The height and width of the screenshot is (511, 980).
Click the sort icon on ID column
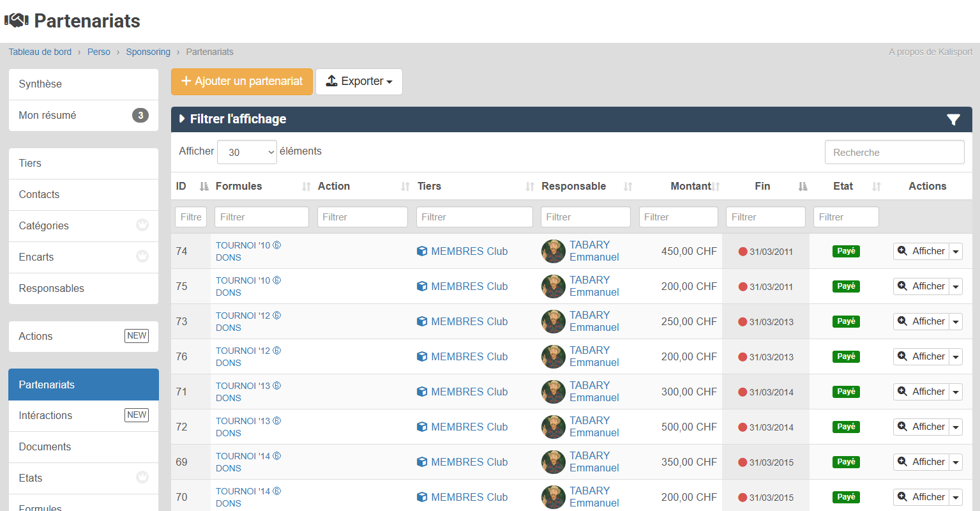pyautogui.click(x=204, y=187)
